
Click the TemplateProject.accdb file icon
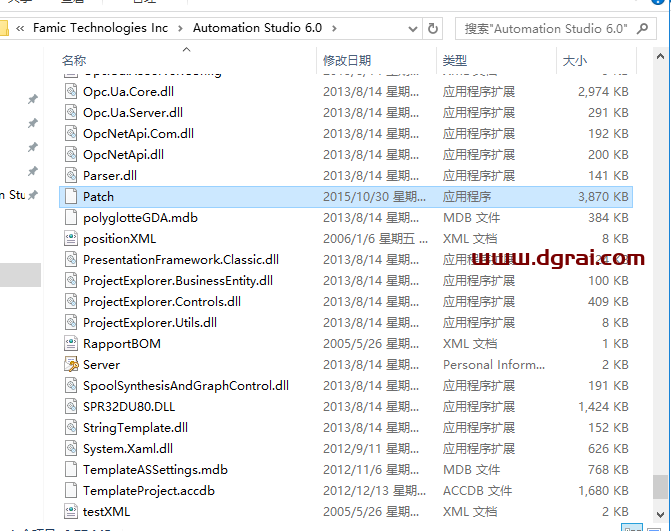click(71, 490)
